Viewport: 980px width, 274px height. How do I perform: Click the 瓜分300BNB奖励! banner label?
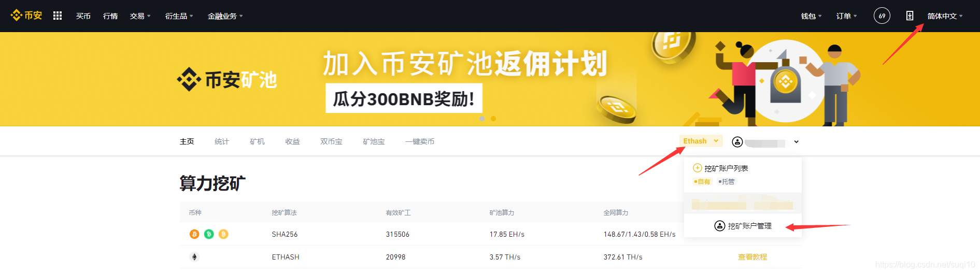[404, 98]
